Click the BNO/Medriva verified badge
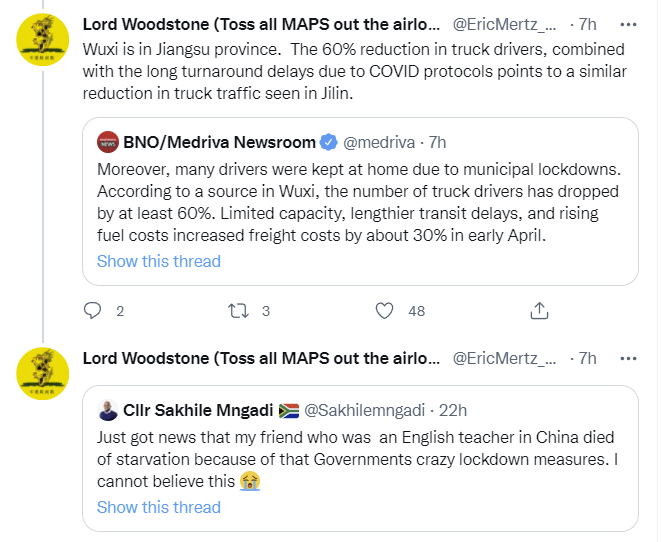The image size is (661, 542). click(328, 142)
